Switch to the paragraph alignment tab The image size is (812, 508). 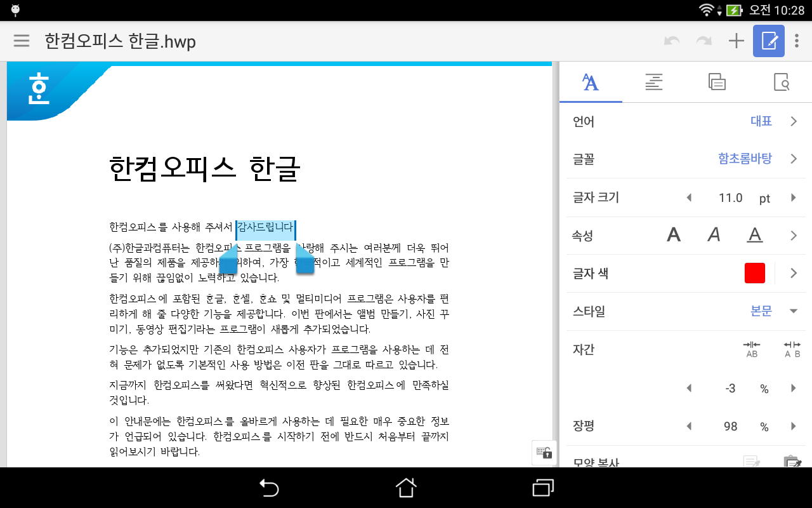654,82
